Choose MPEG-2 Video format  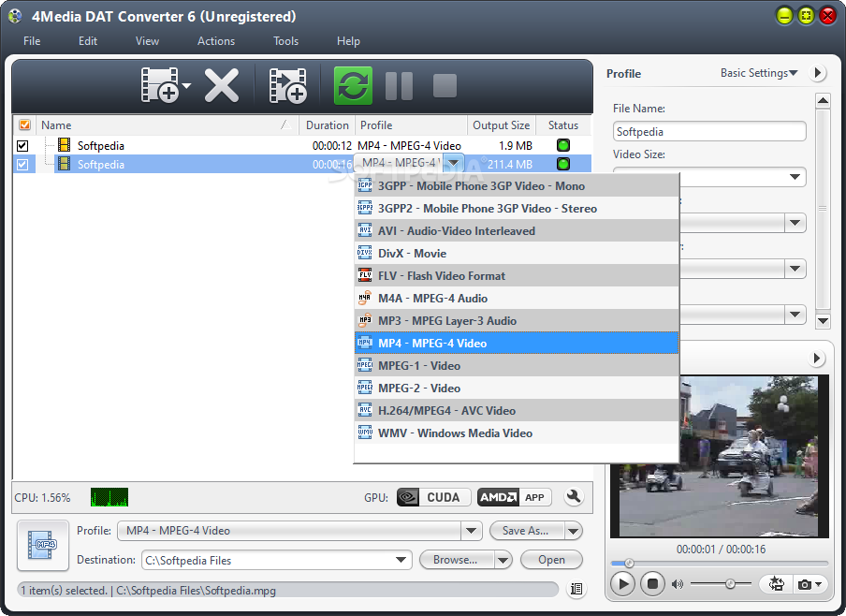click(x=517, y=389)
